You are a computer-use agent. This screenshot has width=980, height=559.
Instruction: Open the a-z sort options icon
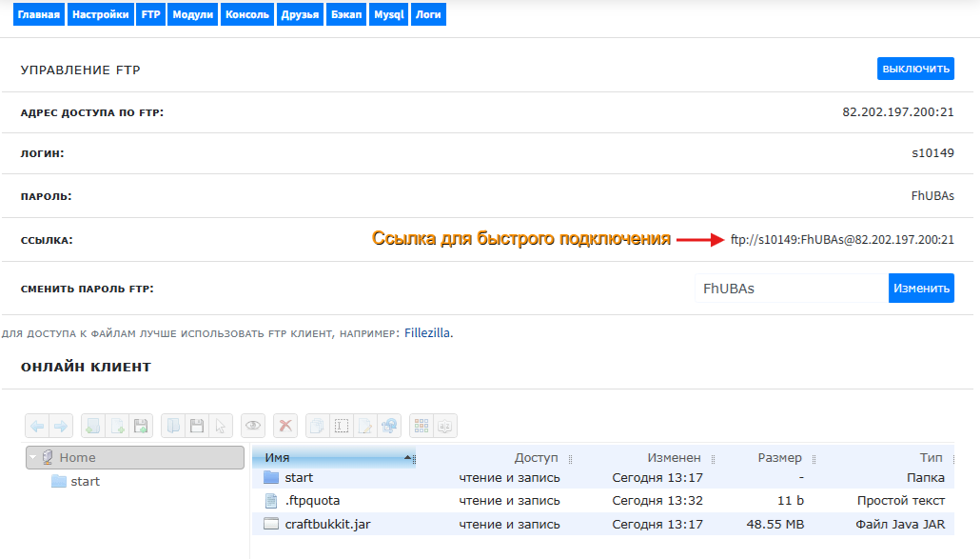click(x=445, y=426)
